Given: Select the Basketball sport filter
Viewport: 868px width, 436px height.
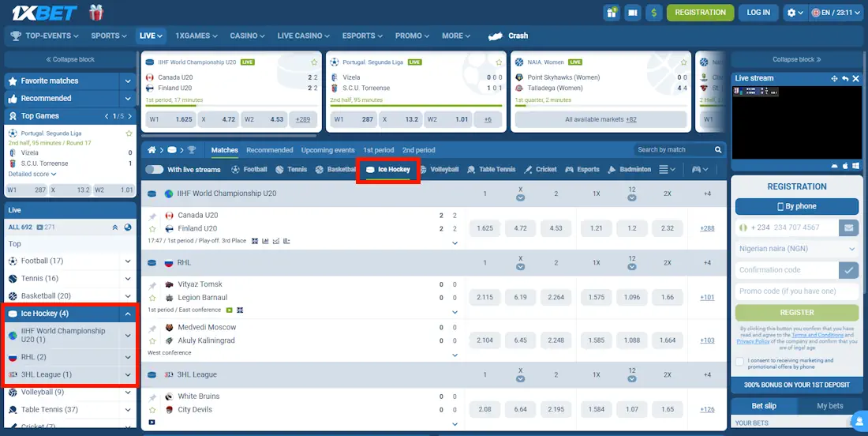Looking at the screenshot, I should [335, 170].
